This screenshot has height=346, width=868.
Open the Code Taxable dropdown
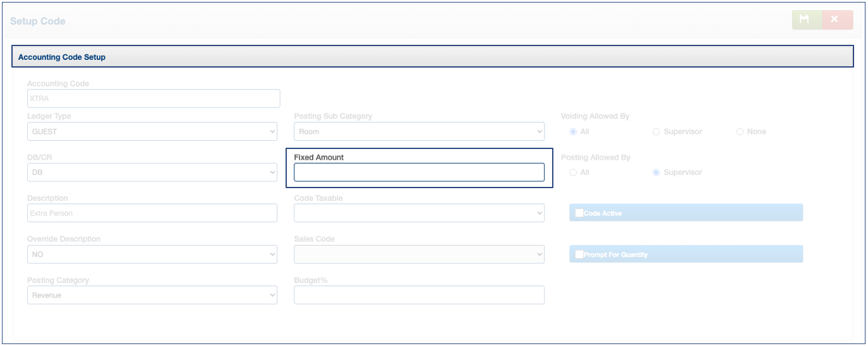click(x=419, y=213)
